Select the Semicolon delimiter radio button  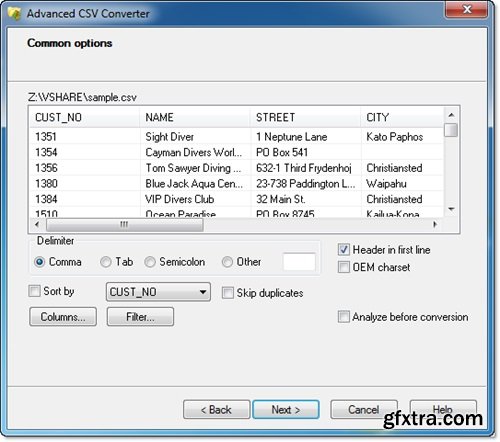150,262
